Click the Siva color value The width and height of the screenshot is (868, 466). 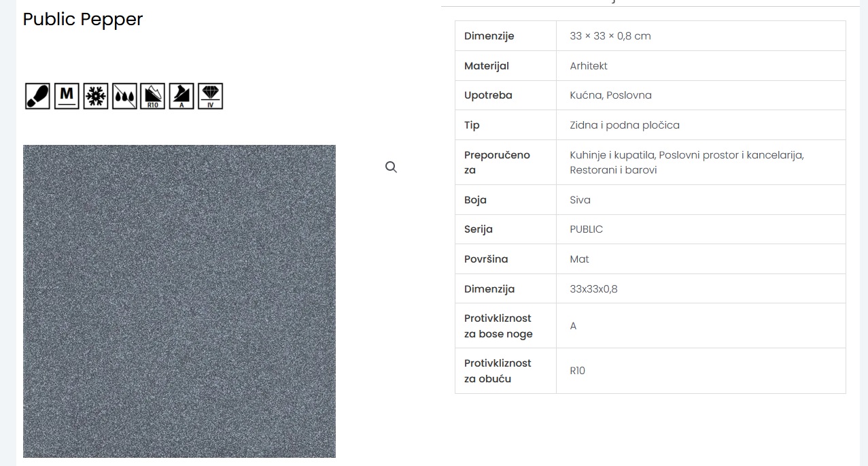click(580, 200)
